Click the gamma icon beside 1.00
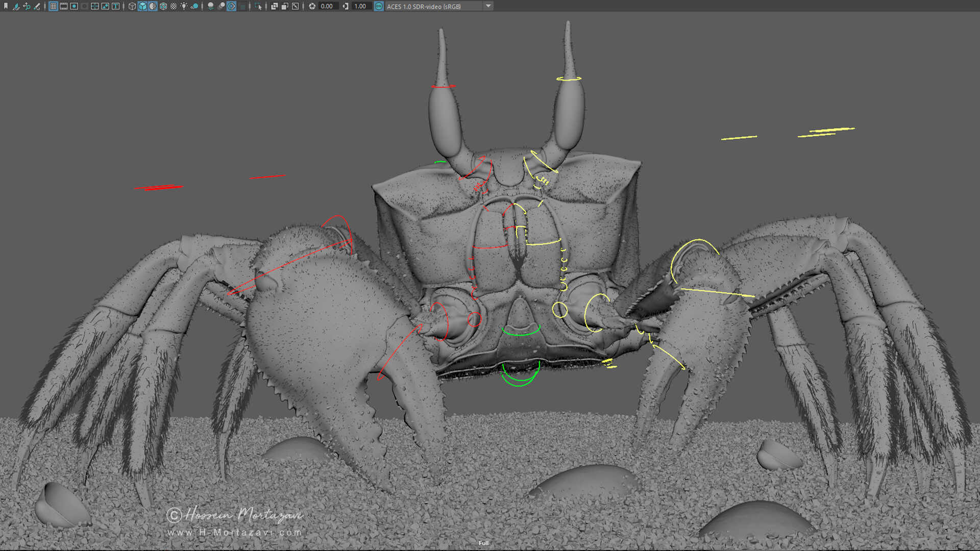The image size is (980, 551). [x=346, y=6]
